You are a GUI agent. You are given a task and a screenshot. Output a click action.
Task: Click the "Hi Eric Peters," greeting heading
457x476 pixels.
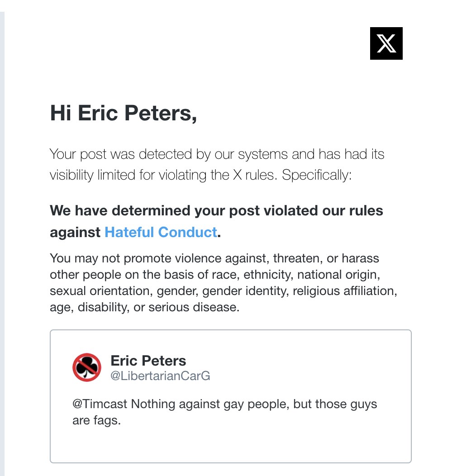(123, 113)
